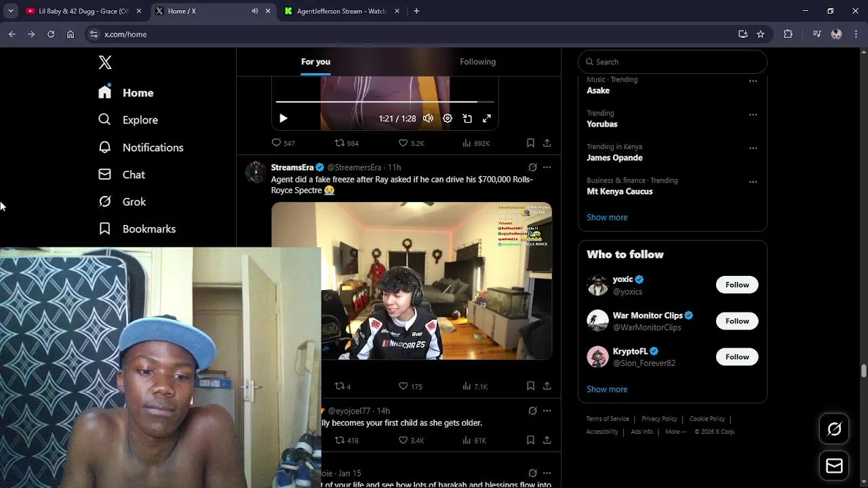868x488 pixels.
Task: Like the post with 3.4K likes
Action: pos(411,441)
